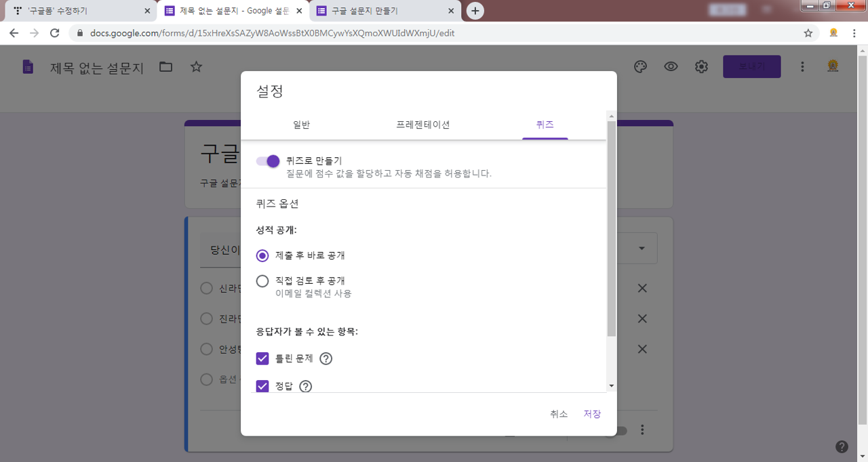Click 취소 to cancel settings
The width and height of the screenshot is (868, 462).
tap(559, 414)
